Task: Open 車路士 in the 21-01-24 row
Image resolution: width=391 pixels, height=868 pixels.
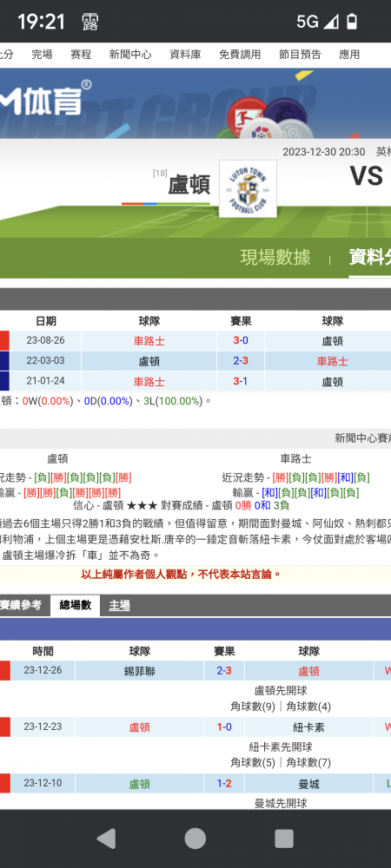Action: click(x=149, y=381)
